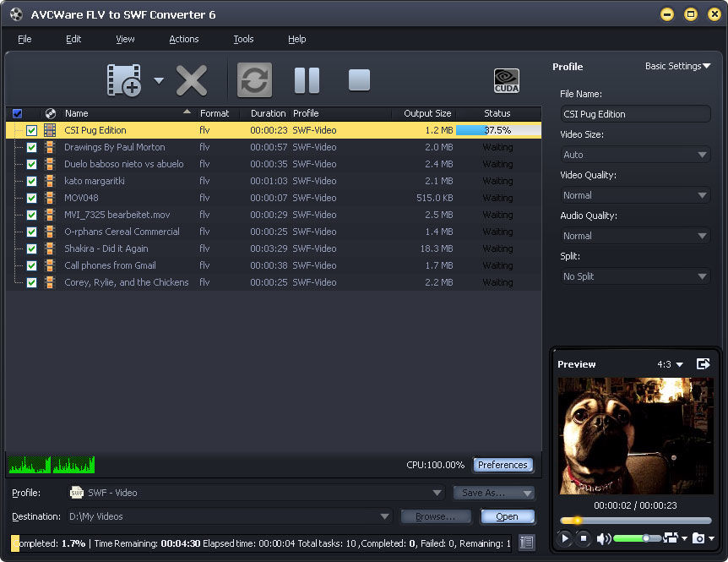Play the preview video

click(564, 538)
